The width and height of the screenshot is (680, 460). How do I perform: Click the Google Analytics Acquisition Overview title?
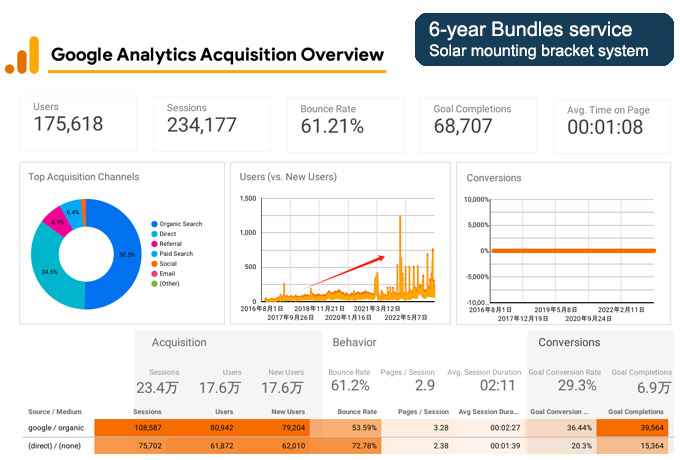[217, 55]
